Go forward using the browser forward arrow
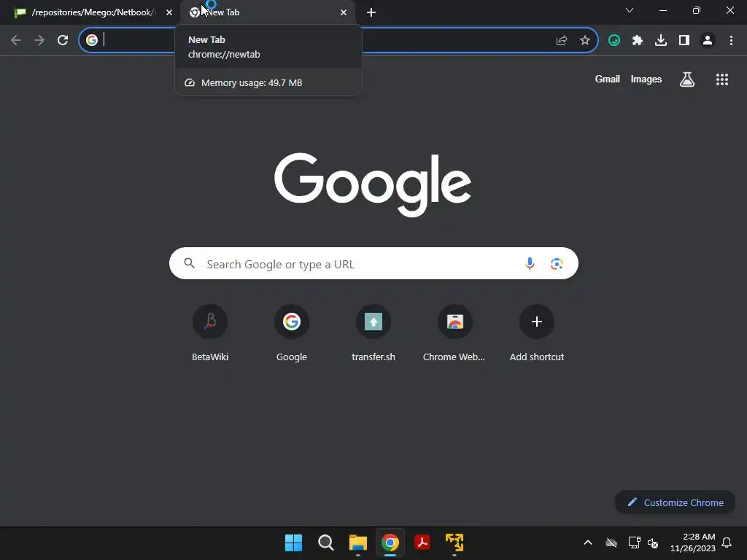747x560 pixels. click(39, 40)
